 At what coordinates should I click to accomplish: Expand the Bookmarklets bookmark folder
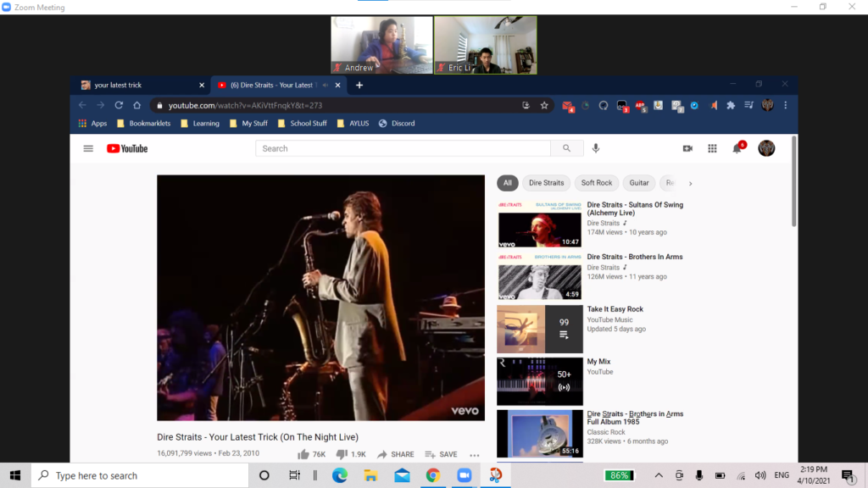click(143, 124)
